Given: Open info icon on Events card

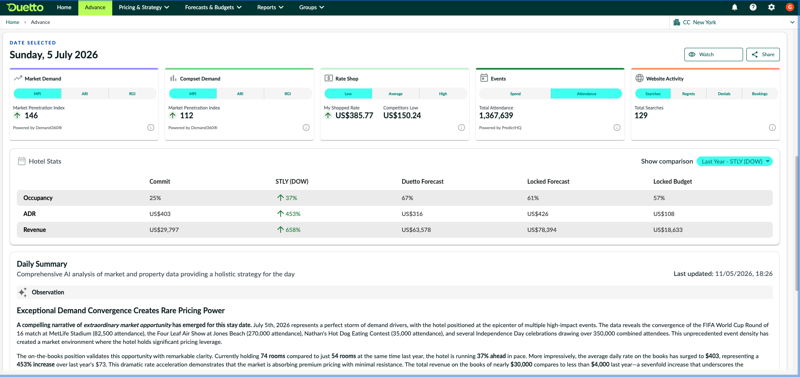Looking at the screenshot, I should pos(617,128).
